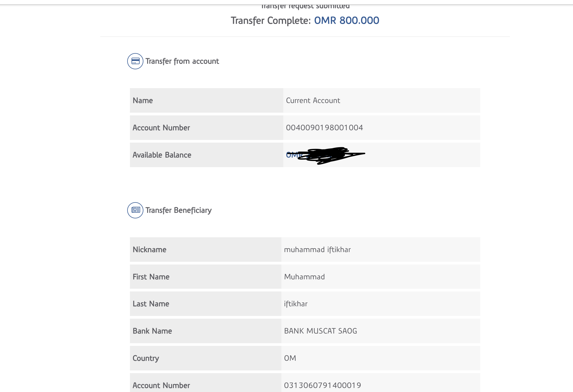Image resolution: width=573 pixels, height=392 pixels.
Task: Click the Transfer request submitted text at top
Action: click(305, 6)
